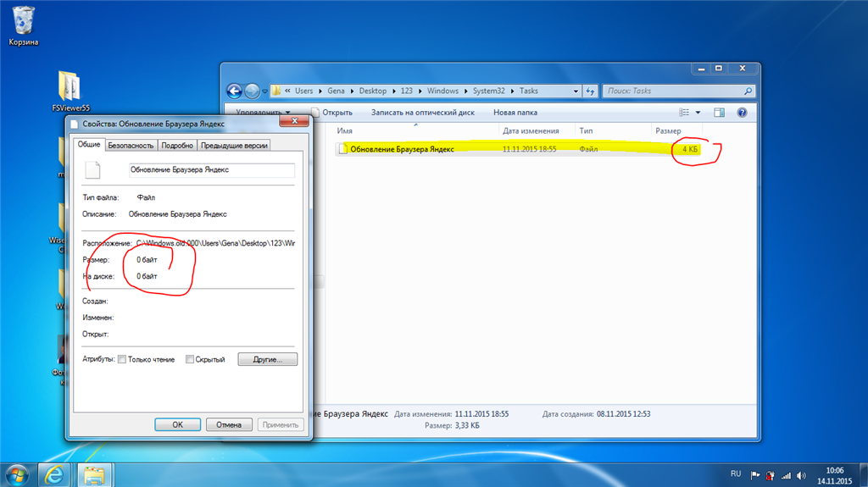Viewport: 868px width, 487px height.
Task: Open the Recycle Bin desktop icon
Action: [x=23, y=25]
